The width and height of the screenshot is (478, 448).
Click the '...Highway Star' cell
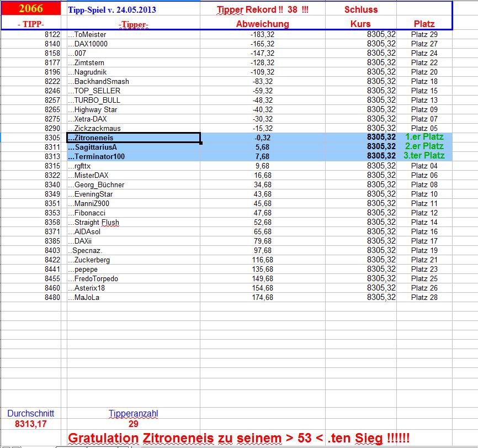pos(134,109)
